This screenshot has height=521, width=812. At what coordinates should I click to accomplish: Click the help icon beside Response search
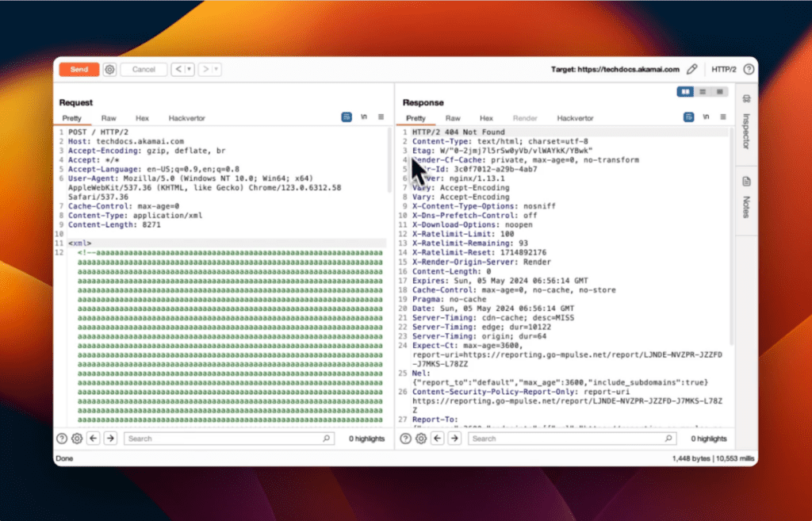(x=405, y=439)
